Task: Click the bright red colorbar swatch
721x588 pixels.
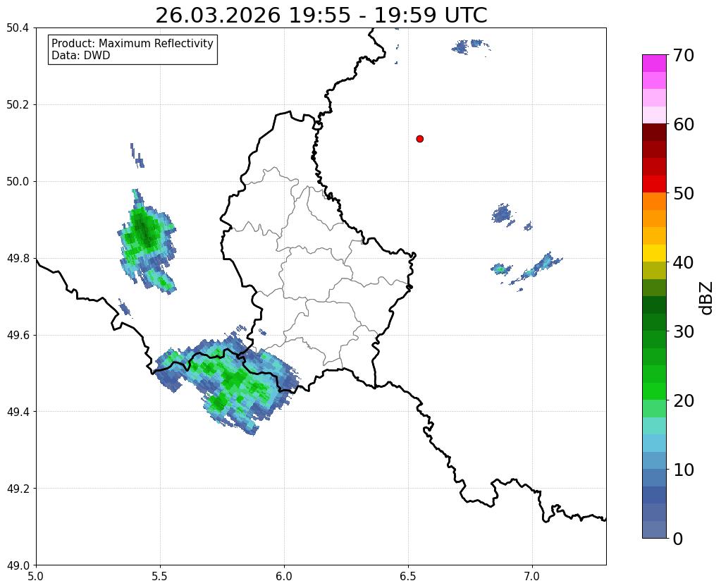Action: click(654, 185)
